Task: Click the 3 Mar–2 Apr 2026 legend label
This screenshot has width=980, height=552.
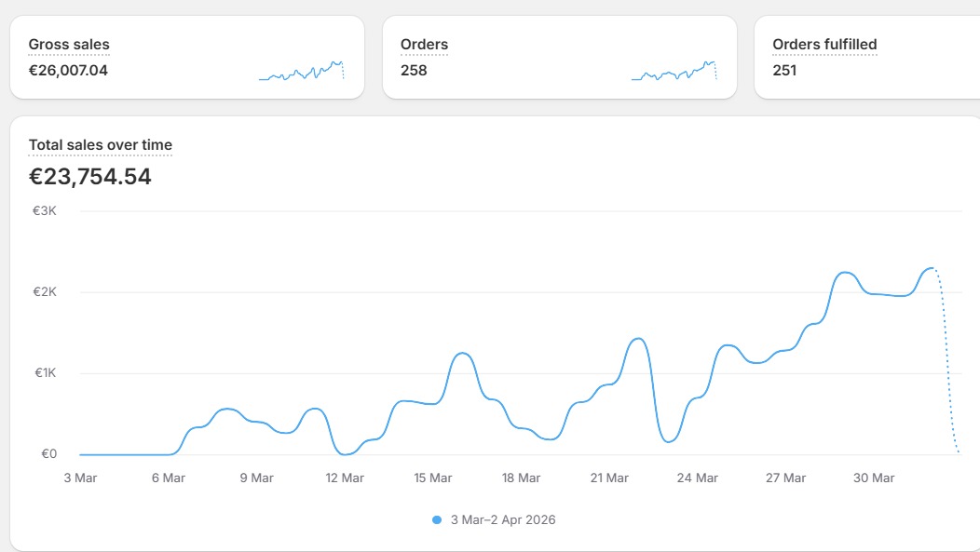Action: 503,519
